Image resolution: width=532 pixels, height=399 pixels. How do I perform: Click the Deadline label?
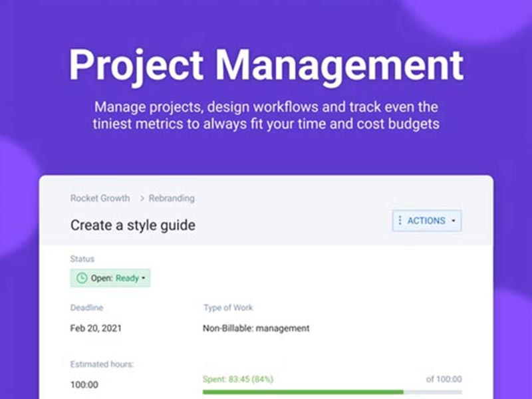87,308
